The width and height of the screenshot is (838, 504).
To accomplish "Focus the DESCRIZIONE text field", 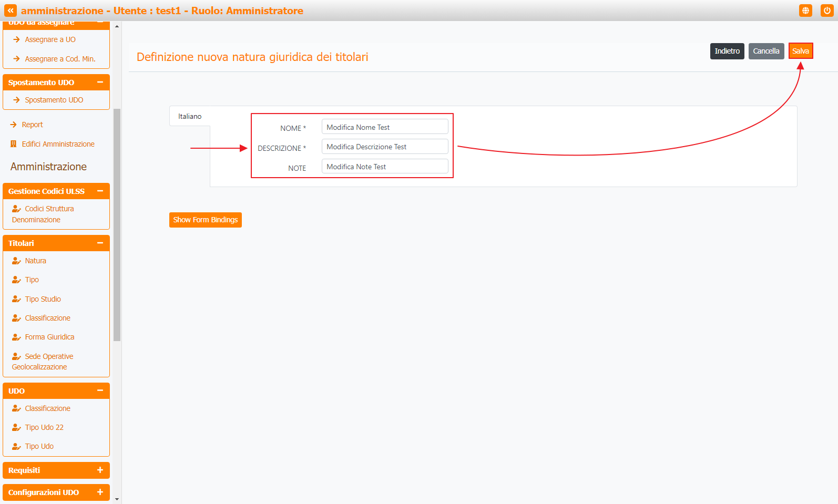I will [384, 147].
